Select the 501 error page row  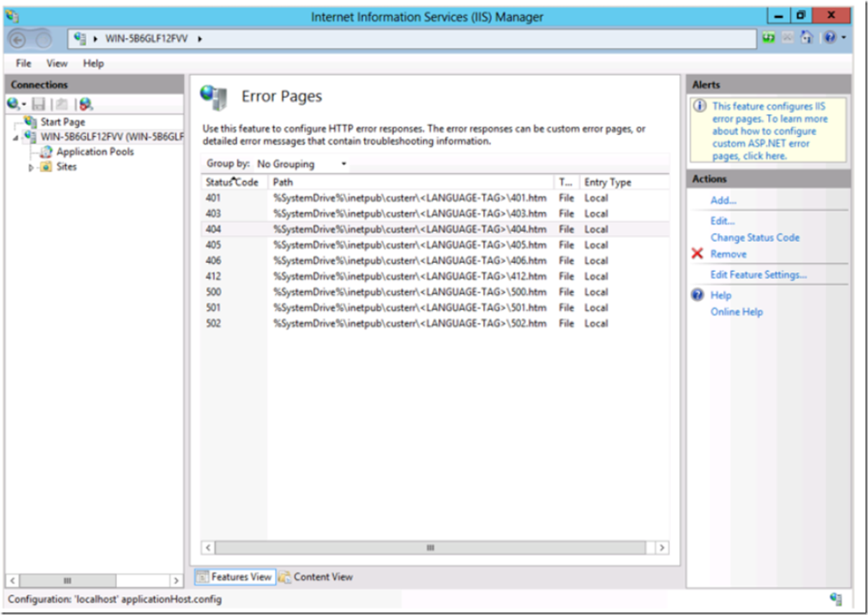pos(435,307)
